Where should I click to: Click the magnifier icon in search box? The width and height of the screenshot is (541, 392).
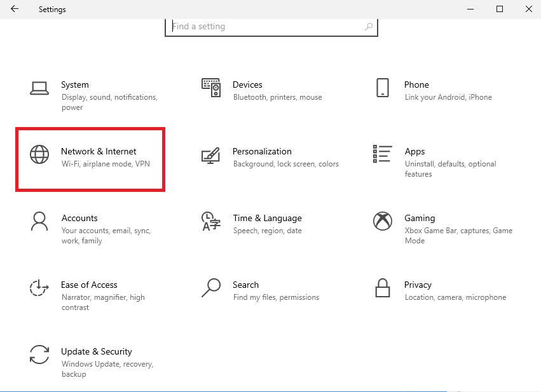click(369, 26)
